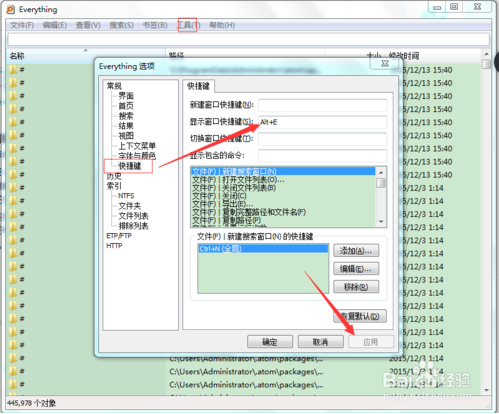The width and height of the screenshot is (499, 414).
Task: Select command 文件(F) | 关闭文件列表(B)
Action: pos(283,188)
